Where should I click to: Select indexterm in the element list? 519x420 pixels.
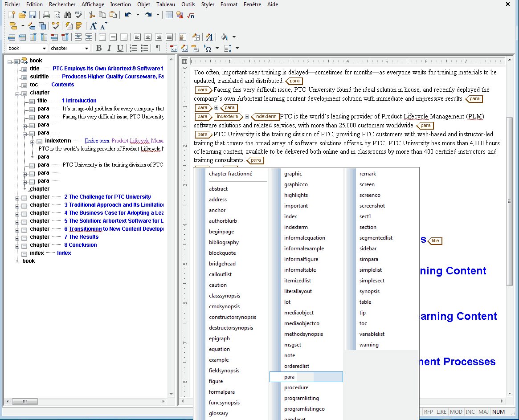tap(296, 227)
